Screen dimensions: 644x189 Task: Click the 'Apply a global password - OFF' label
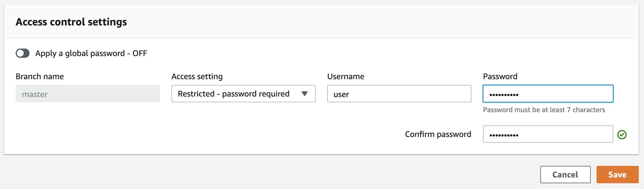coord(91,53)
